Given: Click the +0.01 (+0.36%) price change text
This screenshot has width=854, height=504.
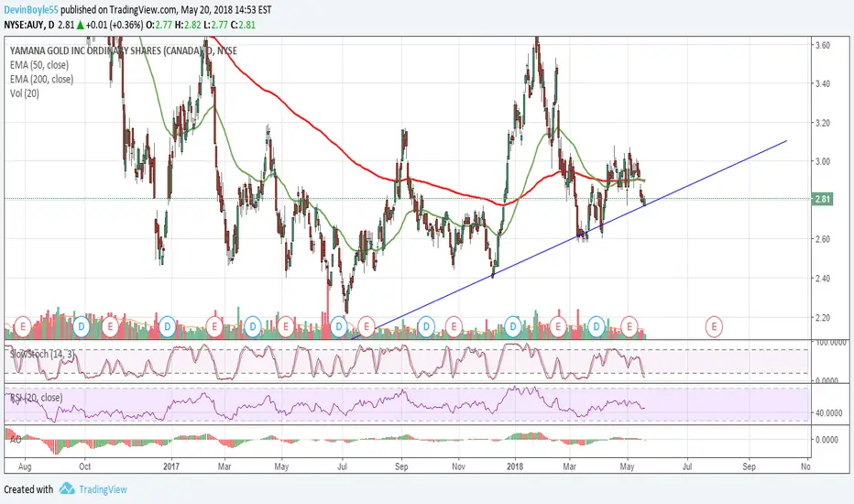Looking at the screenshot, I should pyautogui.click(x=115, y=25).
